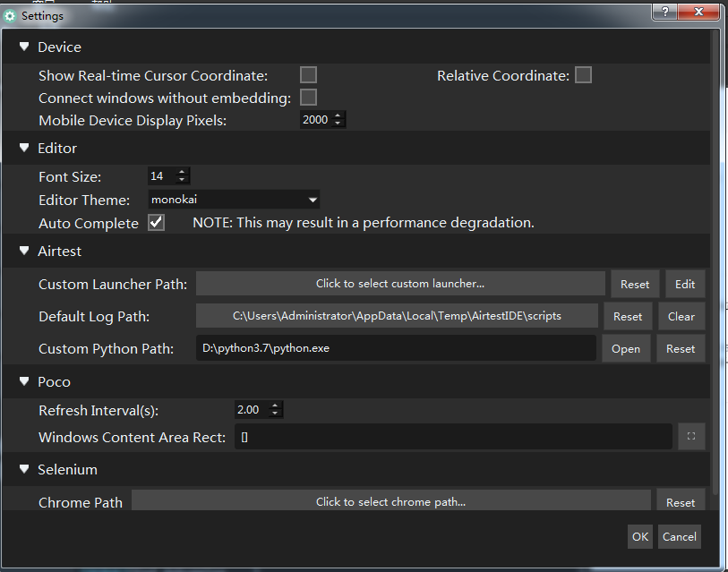This screenshot has height=572, width=728.
Task: Click the Mobile Device Display Pixels field
Action: tap(316, 120)
